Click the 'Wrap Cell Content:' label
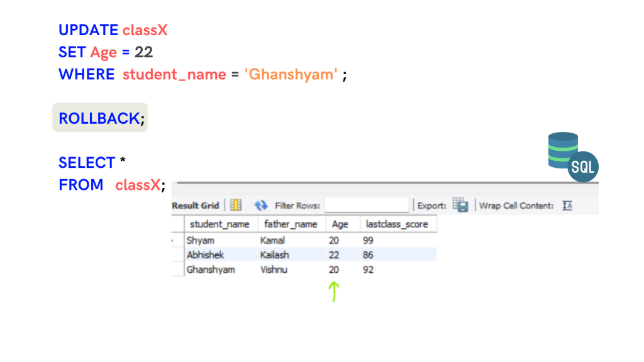 [x=516, y=206]
